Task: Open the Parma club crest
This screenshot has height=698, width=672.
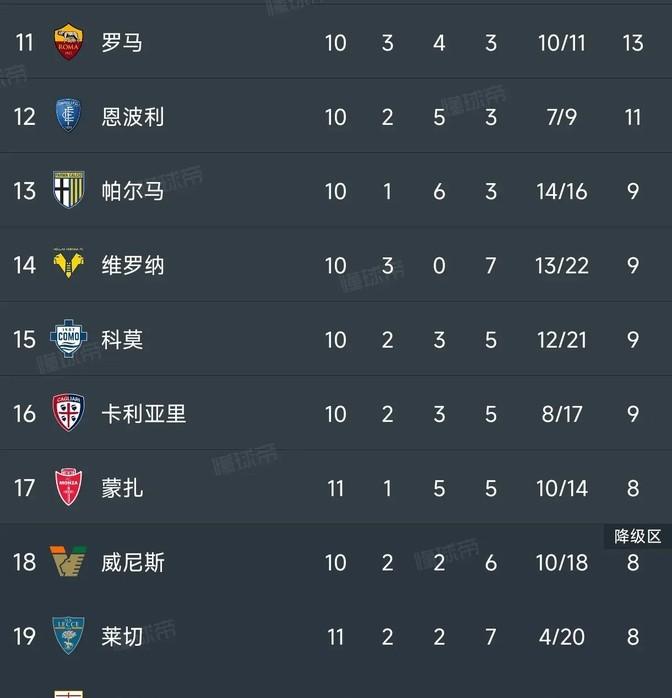Action: [68, 190]
